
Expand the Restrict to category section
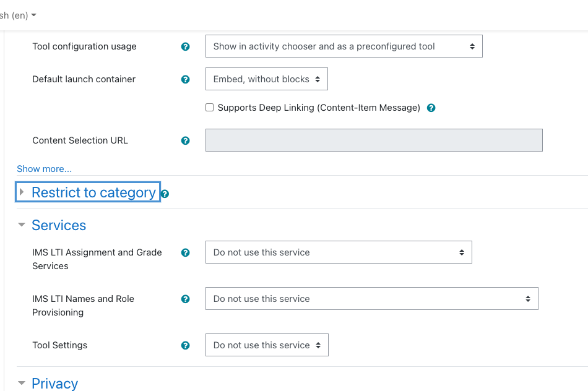[x=88, y=192]
